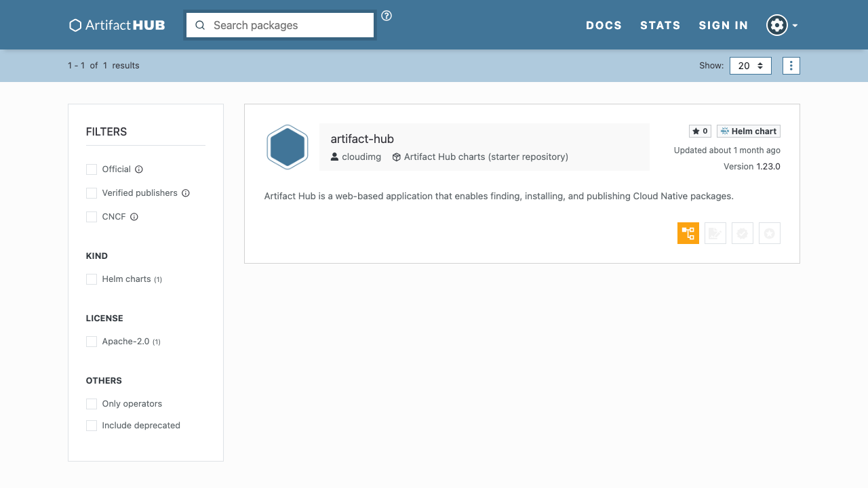Toggle the Include deprecated checkbox
868x488 pixels.
(x=92, y=426)
